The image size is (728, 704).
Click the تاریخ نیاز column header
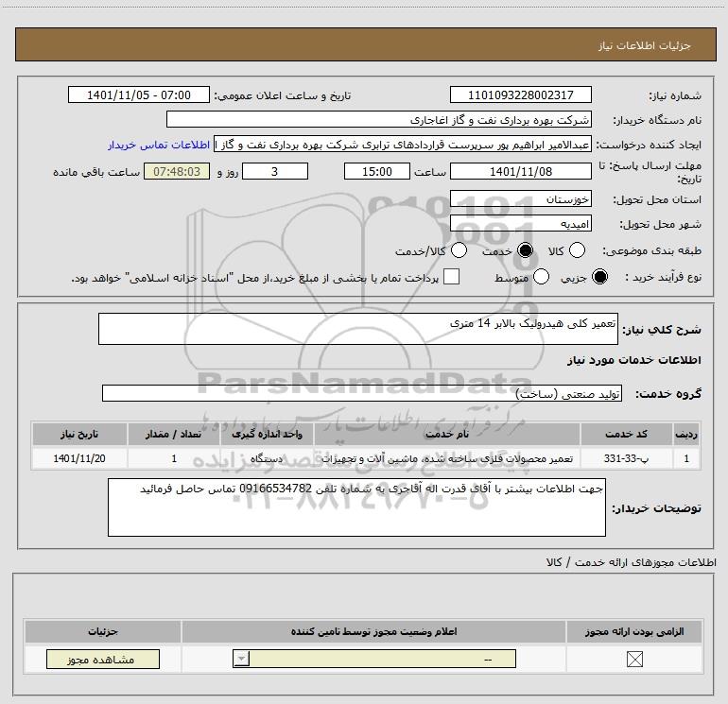click(x=79, y=434)
